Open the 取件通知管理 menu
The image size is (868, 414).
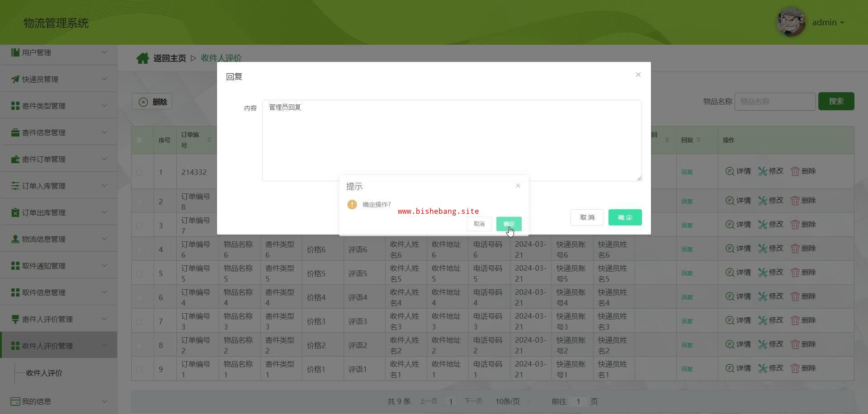(x=59, y=266)
